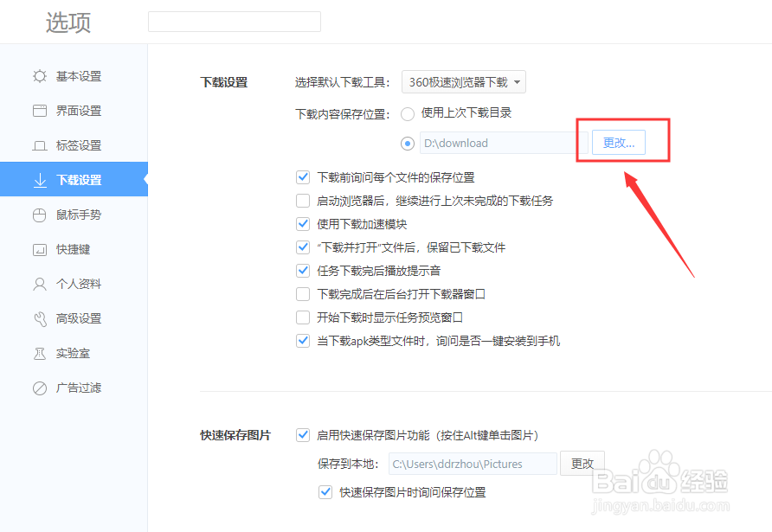772x532 pixels.
Task: Disable 使用下载加速模块
Action: 303,224
